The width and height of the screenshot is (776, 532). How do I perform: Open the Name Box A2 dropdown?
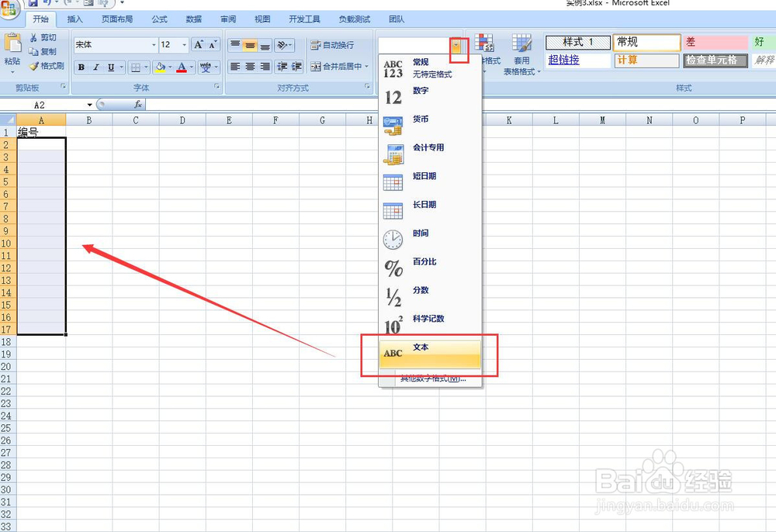coord(89,105)
